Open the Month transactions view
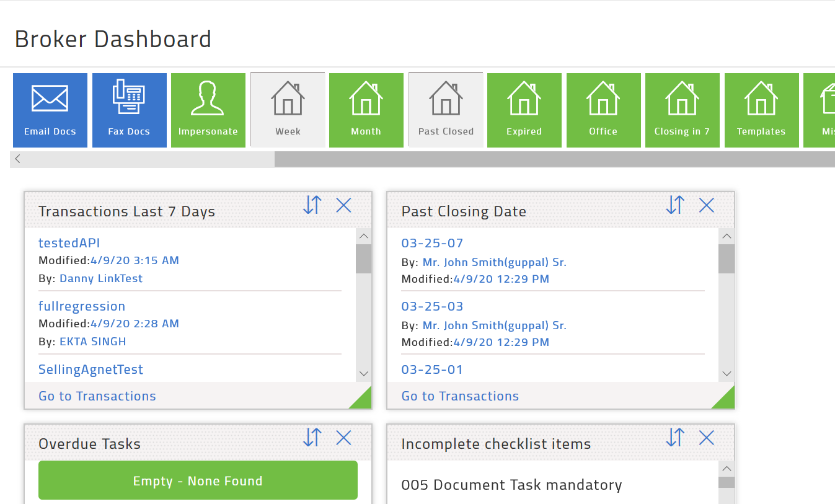 tap(366, 110)
